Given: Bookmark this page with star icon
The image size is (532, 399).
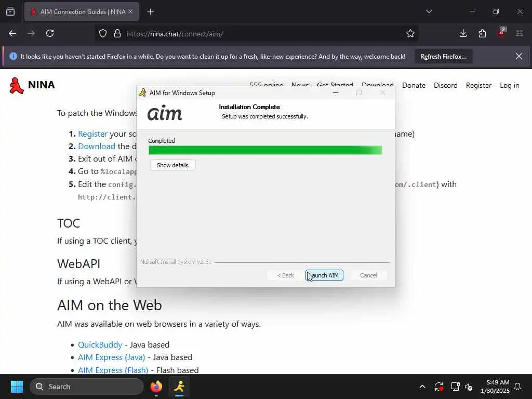Looking at the screenshot, I should point(410,34).
